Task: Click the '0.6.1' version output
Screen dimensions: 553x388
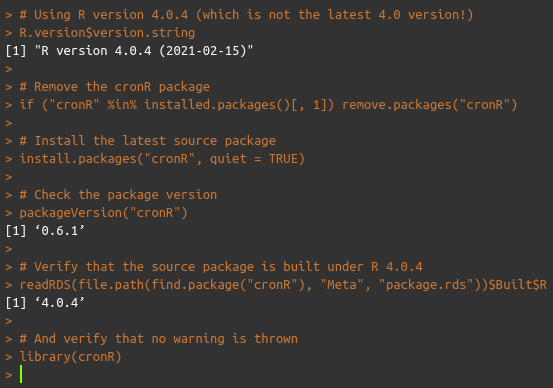Action: tap(60, 231)
